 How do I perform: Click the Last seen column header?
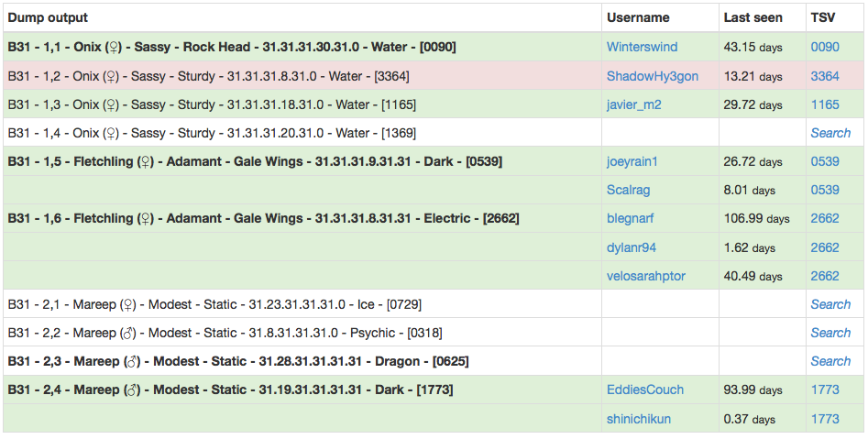click(753, 17)
